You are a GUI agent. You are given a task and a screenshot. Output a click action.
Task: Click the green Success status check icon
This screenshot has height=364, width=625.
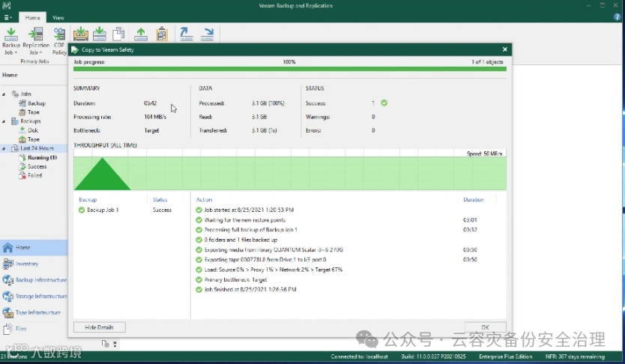pos(384,103)
